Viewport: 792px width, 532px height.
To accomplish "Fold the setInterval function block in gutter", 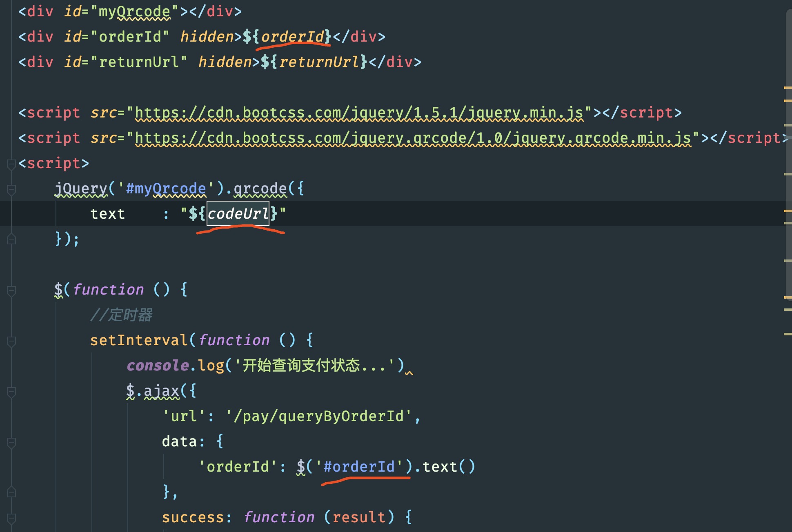I will tap(11, 341).
